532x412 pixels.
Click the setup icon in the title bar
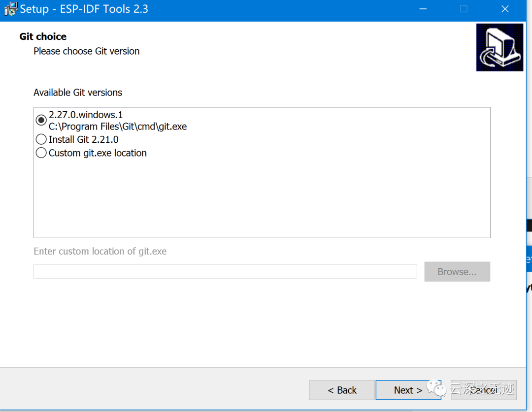point(9,9)
